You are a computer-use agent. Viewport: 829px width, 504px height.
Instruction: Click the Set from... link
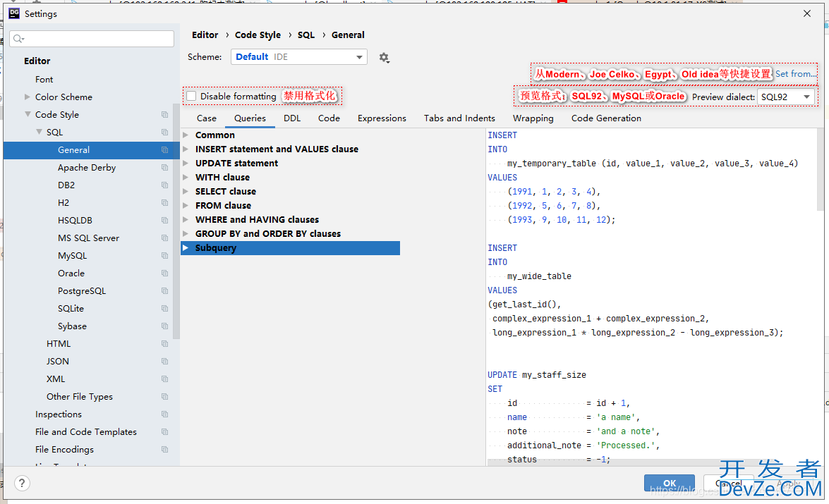tap(796, 74)
